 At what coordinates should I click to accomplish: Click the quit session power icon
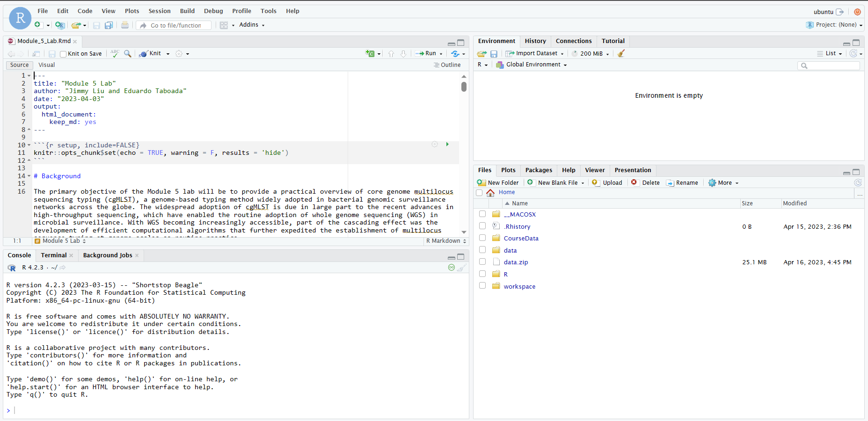click(857, 12)
